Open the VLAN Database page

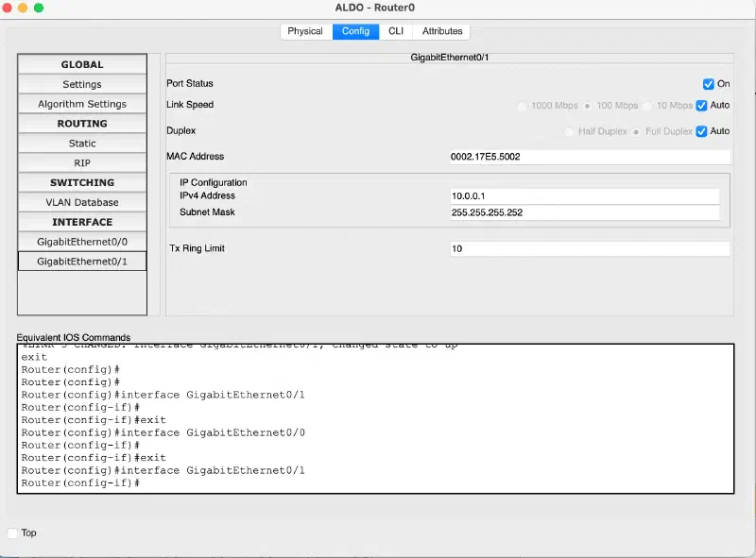pos(82,202)
